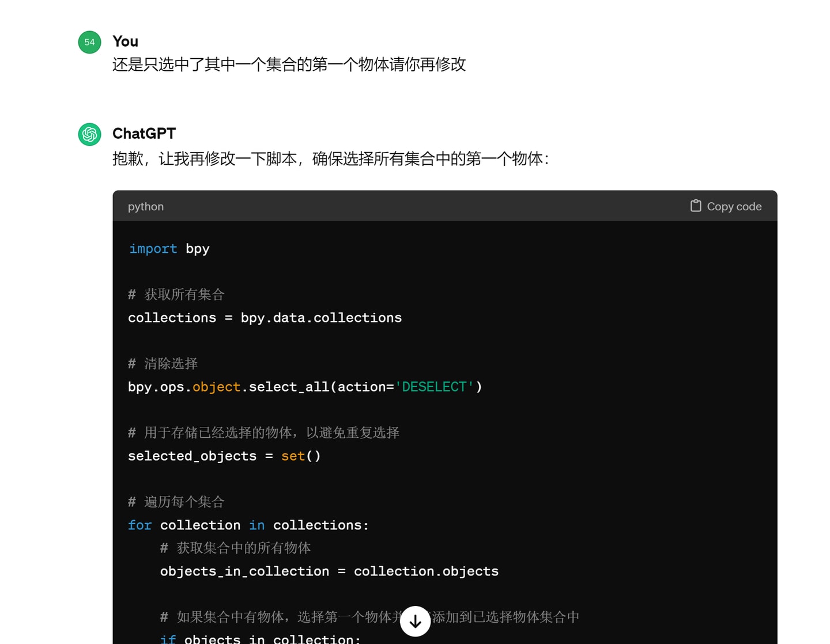The height and width of the screenshot is (644, 830).
Task: Click the scroll-to-bottom arrow button
Action: pyautogui.click(x=415, y=621)
